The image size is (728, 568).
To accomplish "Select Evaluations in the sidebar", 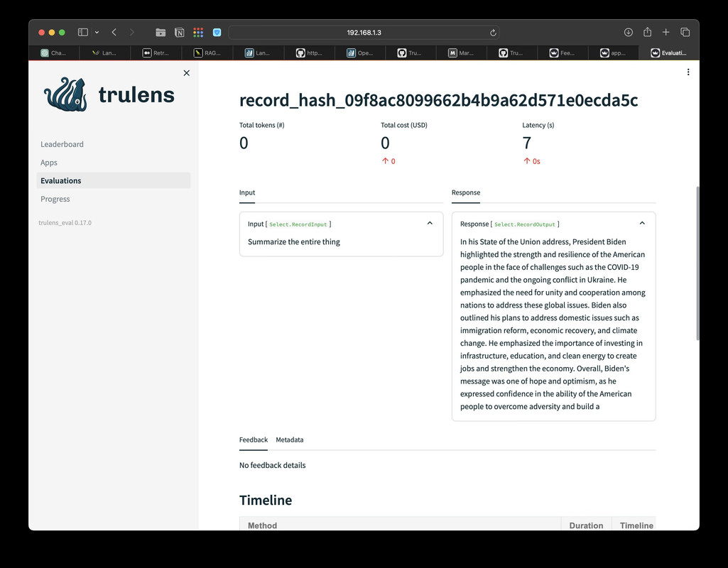I will pyautogui.click(x=114, y=180).
